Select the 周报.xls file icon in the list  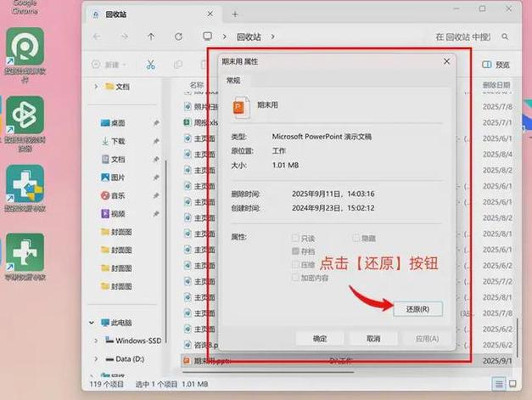coord(187,122)
